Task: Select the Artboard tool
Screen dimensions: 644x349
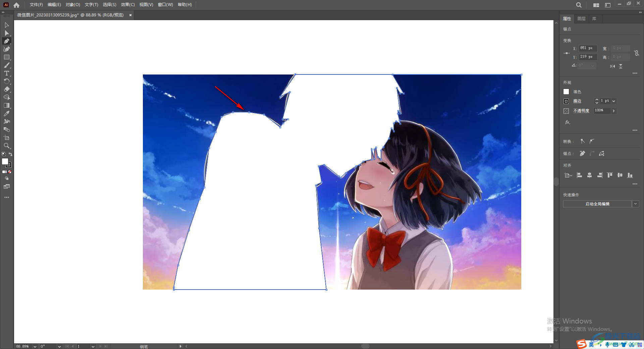Action: click(x=7, y=138)
